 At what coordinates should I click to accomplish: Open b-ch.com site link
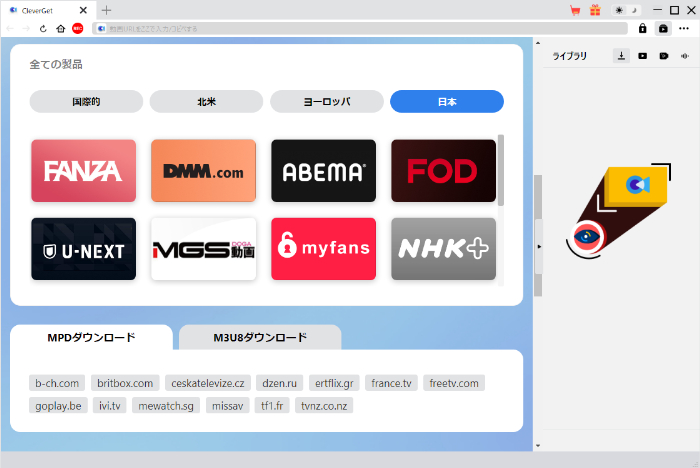57,383
